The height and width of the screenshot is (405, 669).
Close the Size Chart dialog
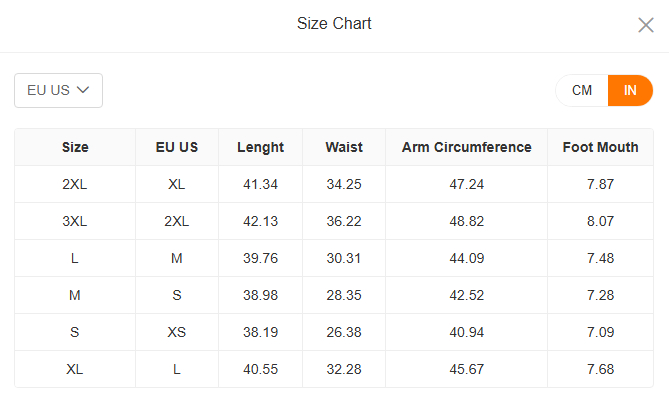646,25
